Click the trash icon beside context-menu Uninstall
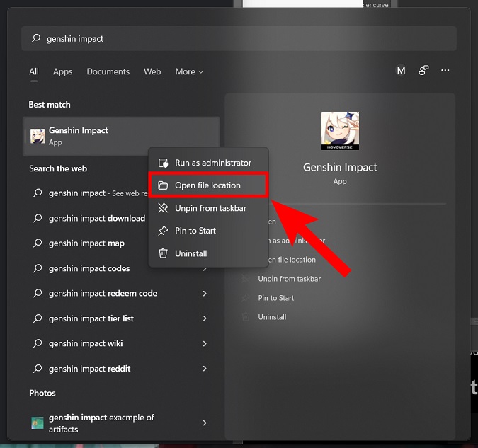Screen dimensions: 478x448 163,253
